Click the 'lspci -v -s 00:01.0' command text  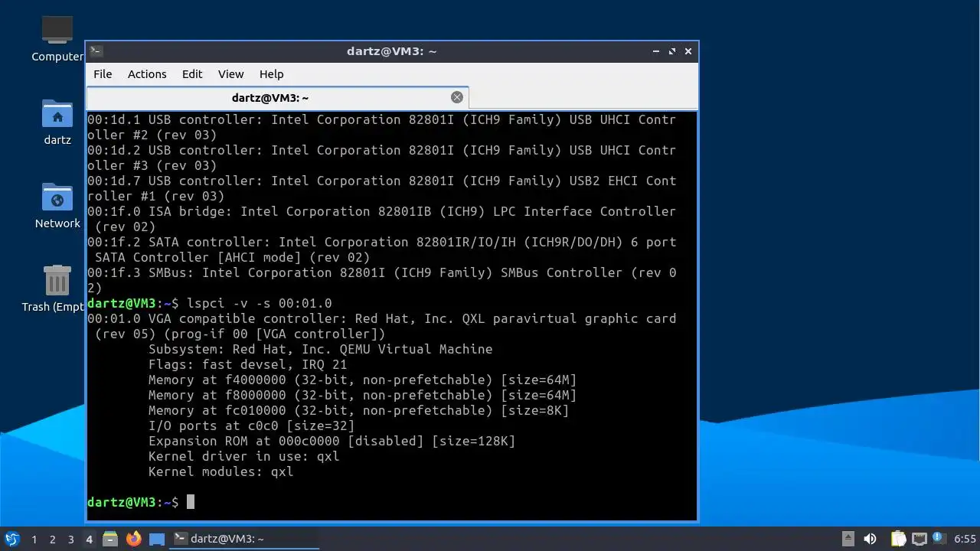260,303
